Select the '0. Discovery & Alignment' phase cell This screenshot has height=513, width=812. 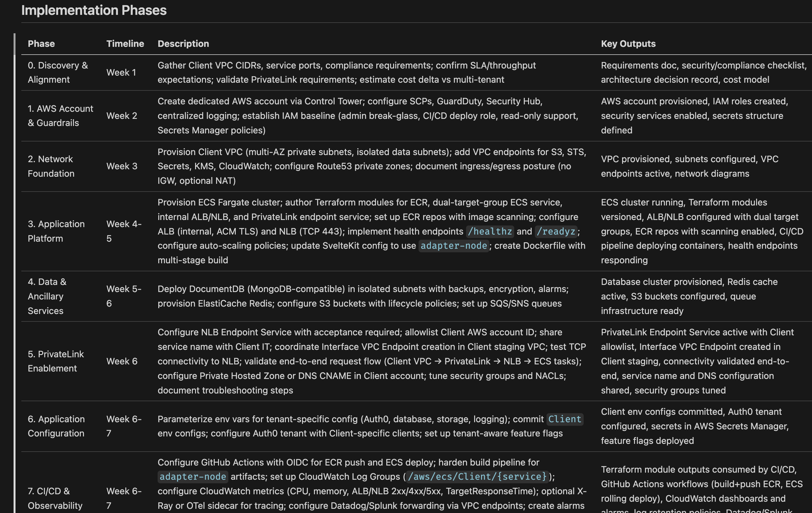click(58, 72)
